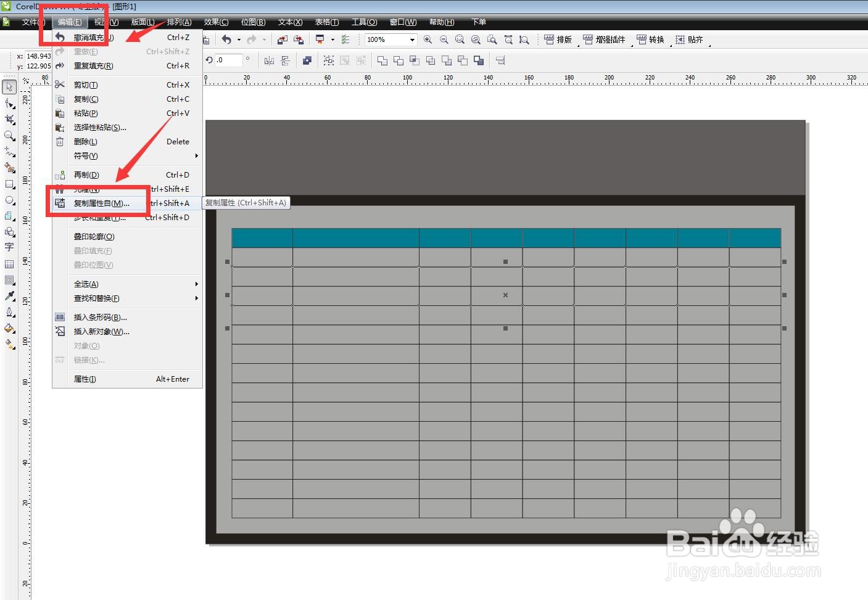This screenshot has width=868, height=600.
Task: Open the Undo history dropdown arrow
Action: (239, 39)
